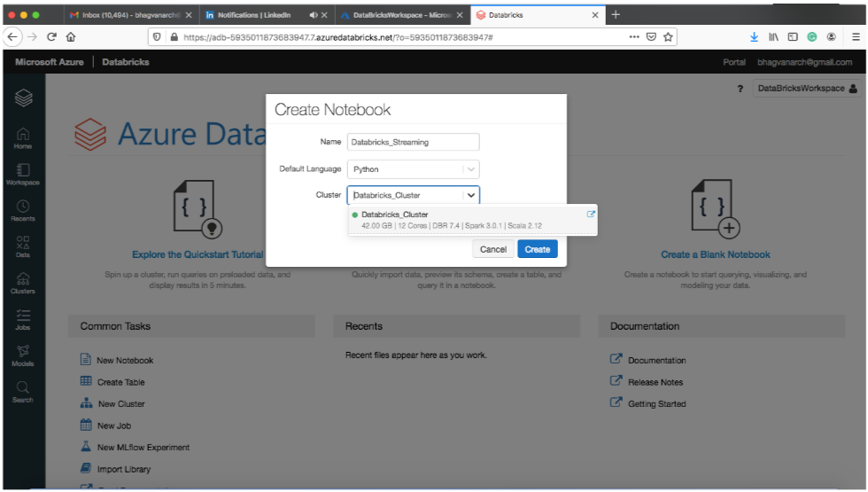Open Workspace in the left sidebar
Image resolution: width=868 pixels, height=492 pixels.
tap(23, 174)
